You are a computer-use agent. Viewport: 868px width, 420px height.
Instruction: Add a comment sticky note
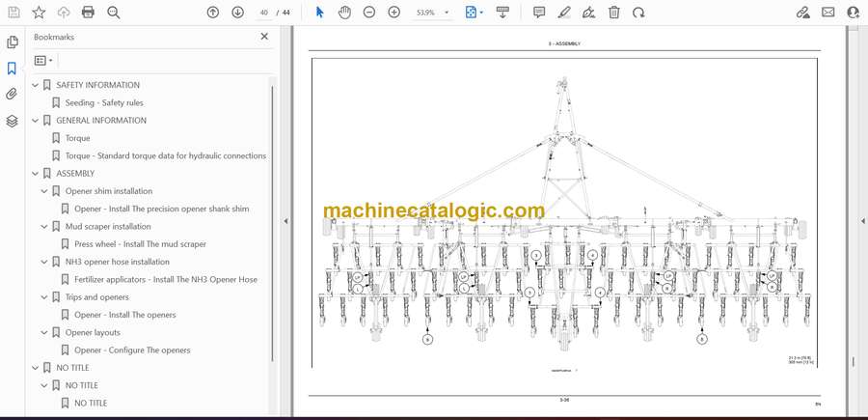[x=539, y=13]
